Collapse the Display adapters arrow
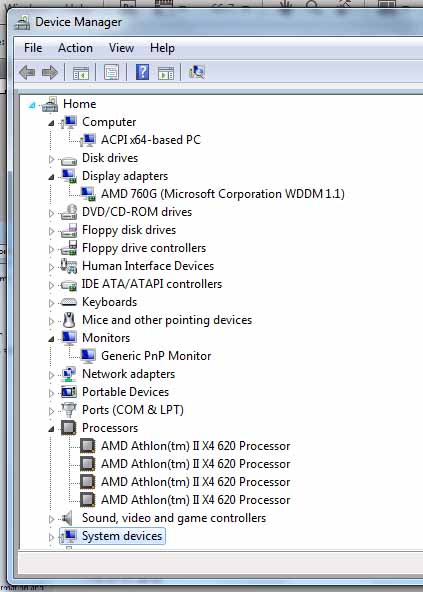Viewport: 423px width, 592px height. click(51, 177)
